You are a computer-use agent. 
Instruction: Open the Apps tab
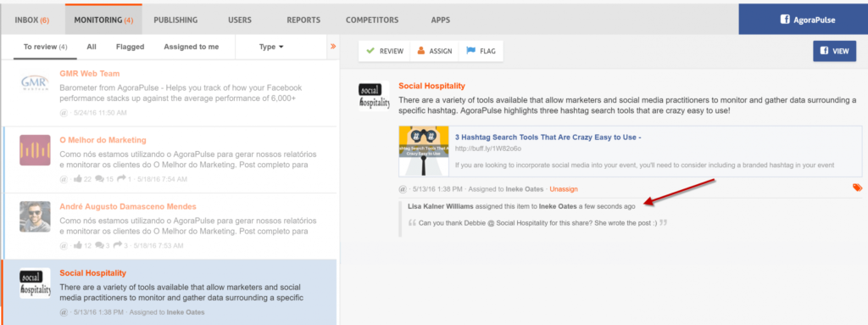441,20
